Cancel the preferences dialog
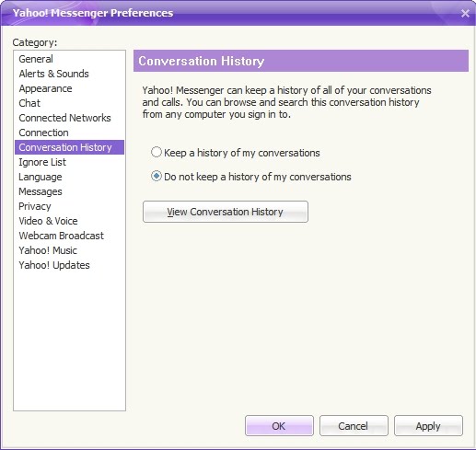Image resolution: width=476 pixels, height=450 pixels. coord(354,426)
